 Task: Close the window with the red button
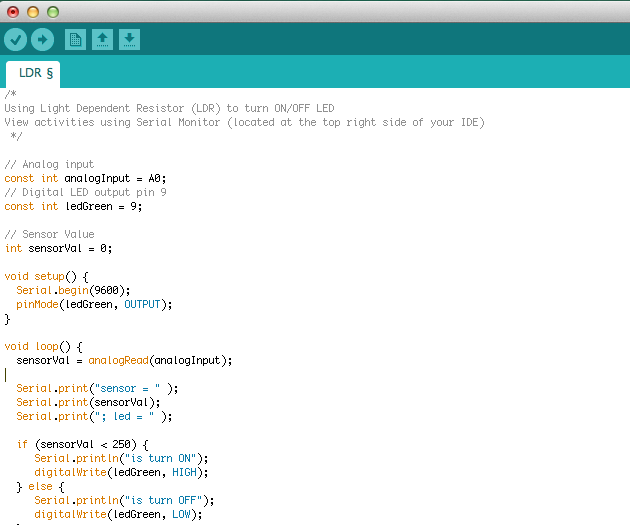(13, 12)
